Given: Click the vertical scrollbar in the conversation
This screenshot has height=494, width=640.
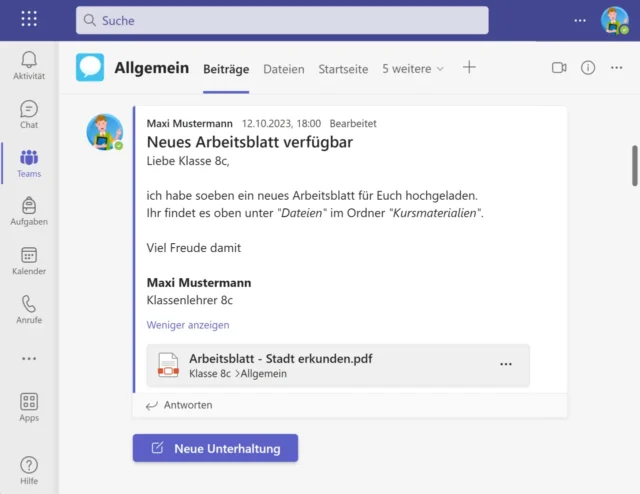Looking at the screenshot, I should point(635,165).
